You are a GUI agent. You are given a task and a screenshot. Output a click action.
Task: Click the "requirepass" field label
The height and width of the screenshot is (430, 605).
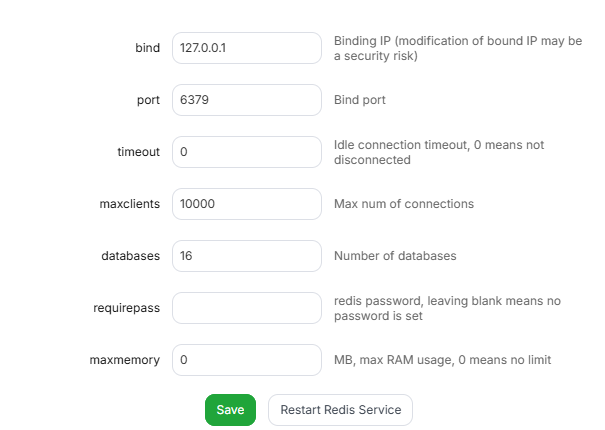click(x=126, y=308)
